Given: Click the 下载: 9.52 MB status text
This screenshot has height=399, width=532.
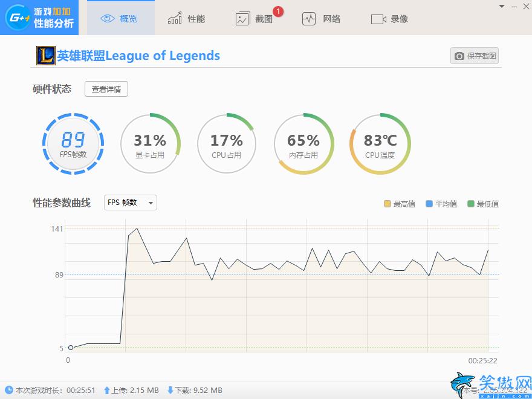Looking at the screenshot, I should pyautogui.click(x=198, y=391).
